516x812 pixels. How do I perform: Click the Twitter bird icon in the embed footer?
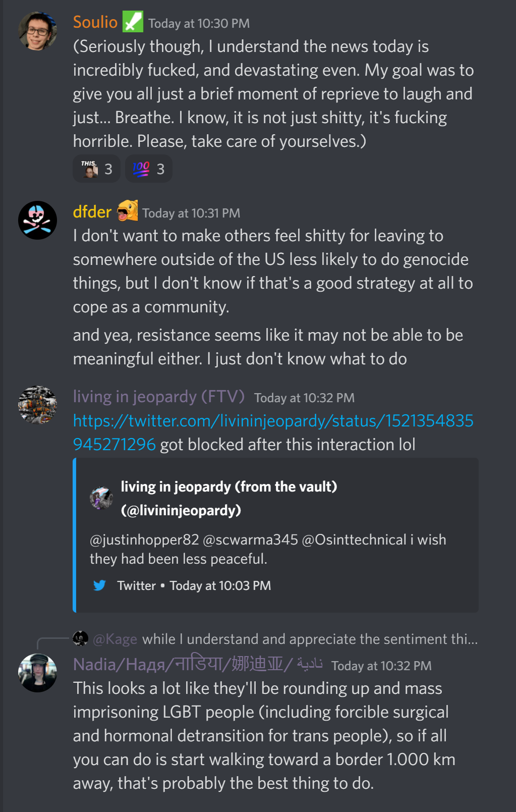pyautogui.click(x=99, y=585)
